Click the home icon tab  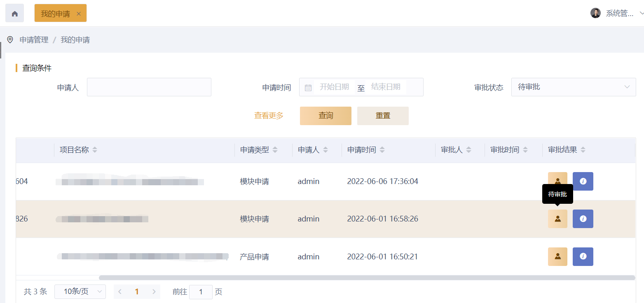[14, 14]
